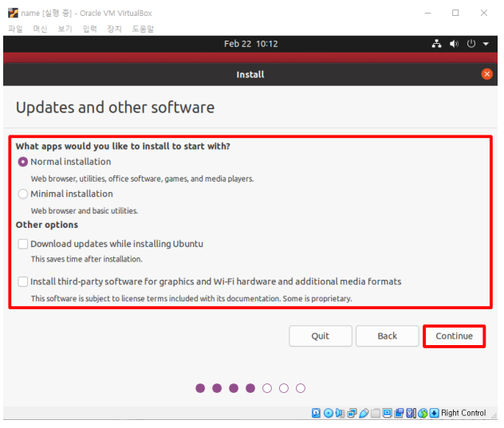Maximize the VirtualBox window
Screen dimensions: 504x428
coord(455,13)
